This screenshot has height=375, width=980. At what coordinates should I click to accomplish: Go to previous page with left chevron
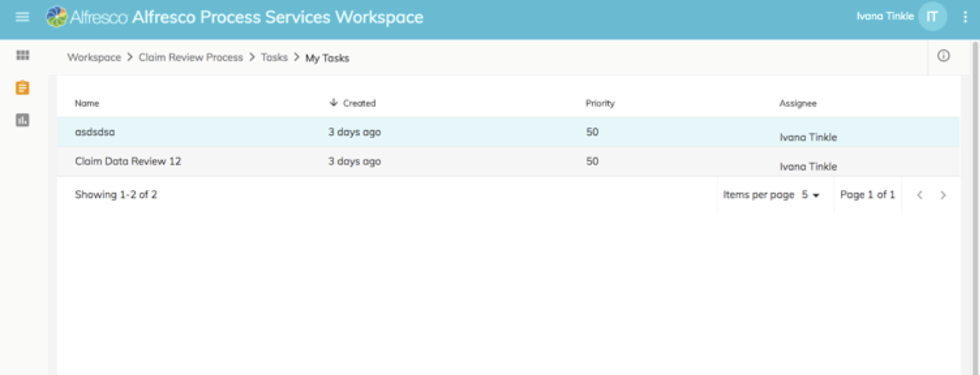coord(919,194)
